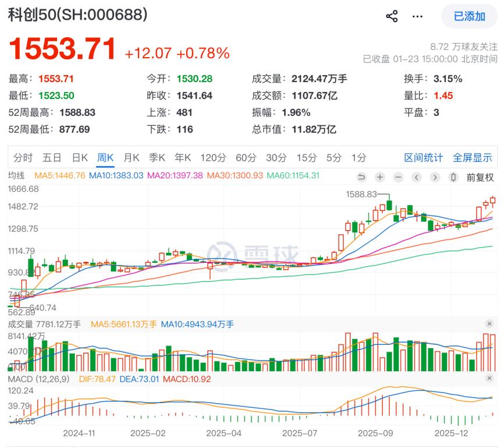Click the candlestick style icon
The width and height of the screenshot is (504, 448).
pos(453,177)
